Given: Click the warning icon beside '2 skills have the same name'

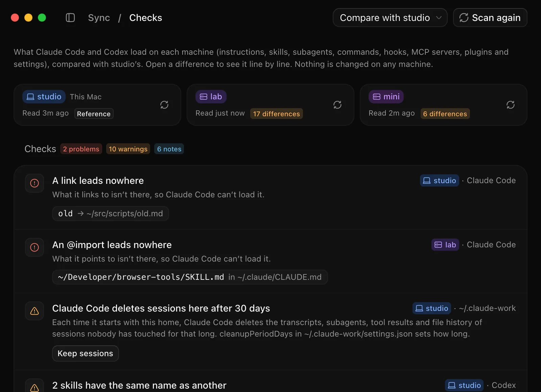Looking at the screenshot, I should pos(34,387).
